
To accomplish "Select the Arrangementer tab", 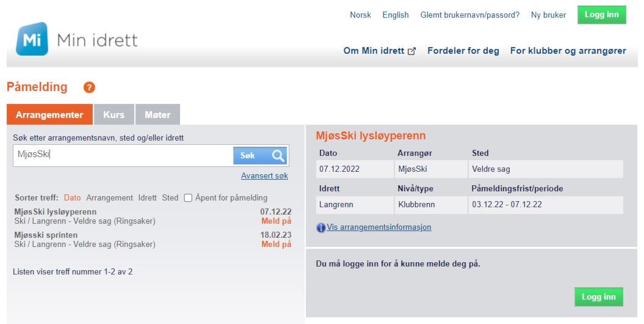I will click(x=49, y=114).
